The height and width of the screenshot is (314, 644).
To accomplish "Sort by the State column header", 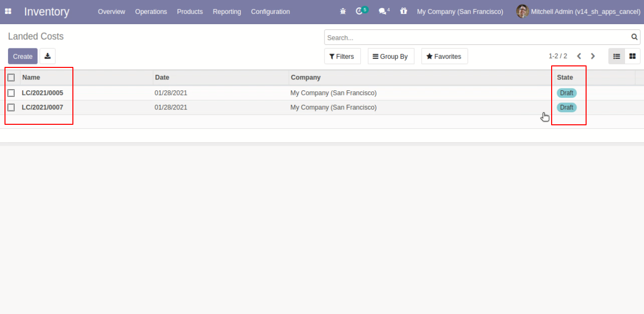I will pyautogui.click(x=565, y=77).
